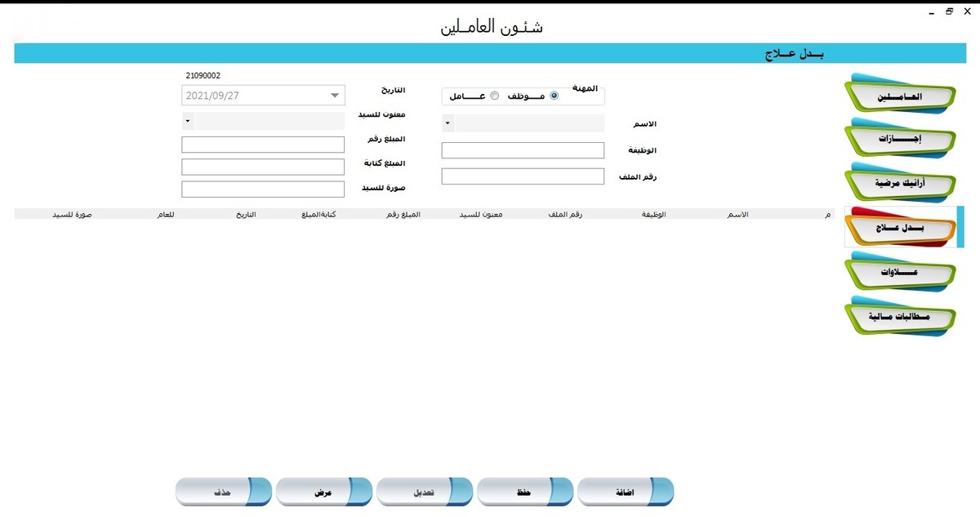Click the حذف (Delete) button
Viewport: 980px width, 517px height.
click(224, 491)
